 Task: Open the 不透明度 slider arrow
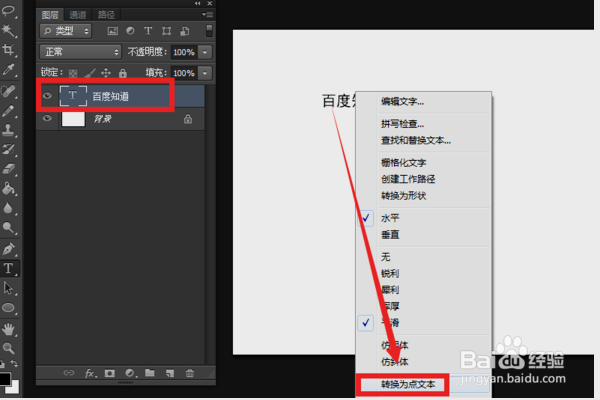click(205, 52)
